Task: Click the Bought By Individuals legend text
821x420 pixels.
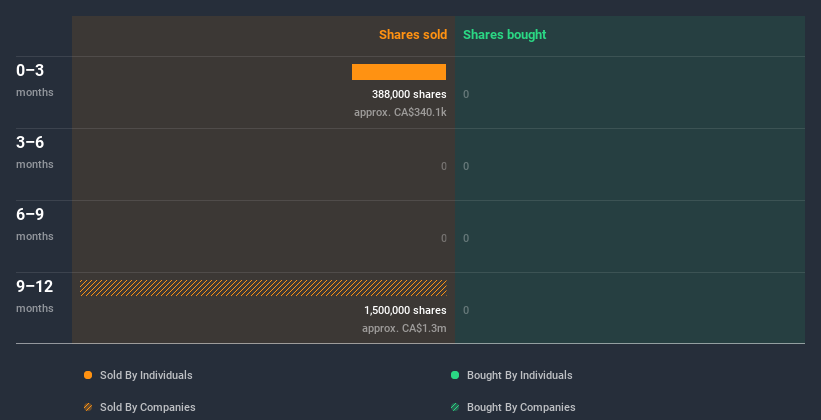Action: click(519, 375)
